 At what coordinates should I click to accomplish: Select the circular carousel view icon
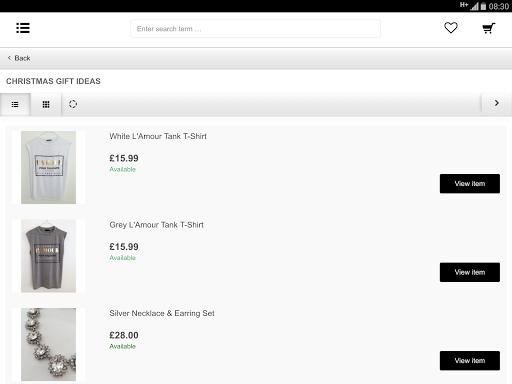(x=73, y=104)
